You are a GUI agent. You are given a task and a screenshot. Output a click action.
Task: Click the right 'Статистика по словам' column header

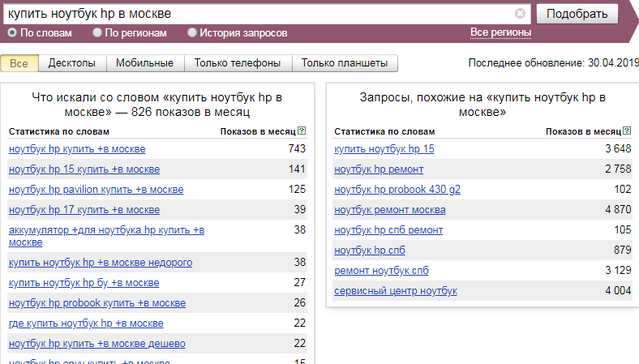[x=384, y=131]
